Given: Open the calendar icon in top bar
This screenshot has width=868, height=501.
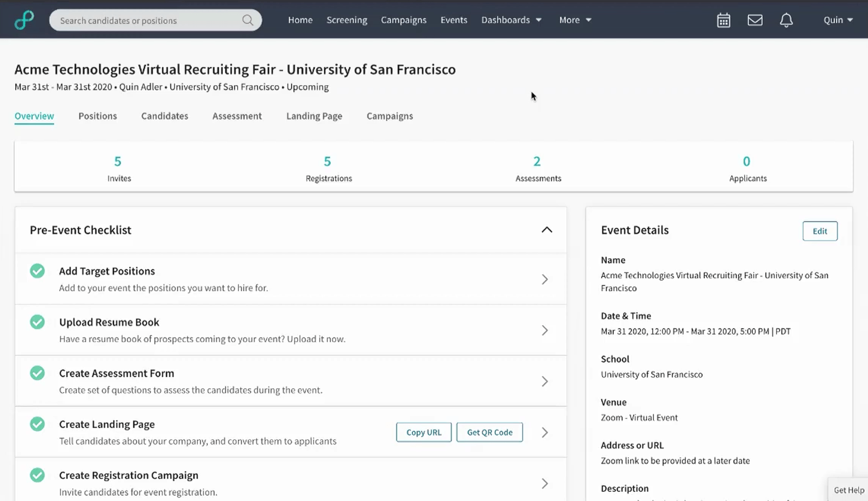Looking at the screenshot, I should pyautogui.click(x=723, y=20).
